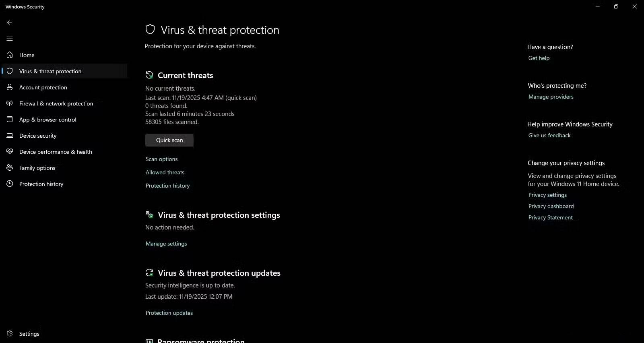This screenshot has height=343, width=644.
Task: Open Scan options
Action: click(161, 159)
